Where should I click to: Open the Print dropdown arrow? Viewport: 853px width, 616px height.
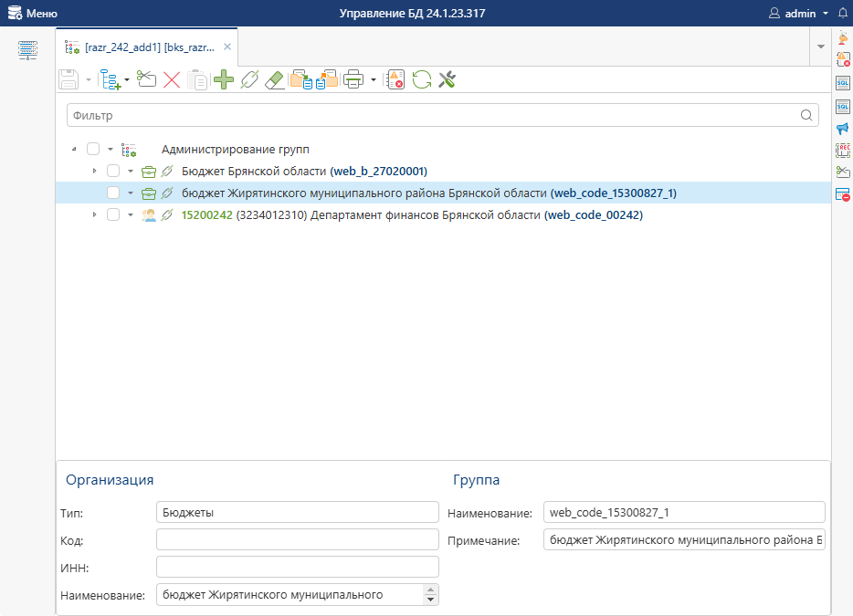(x=374, y=80)
